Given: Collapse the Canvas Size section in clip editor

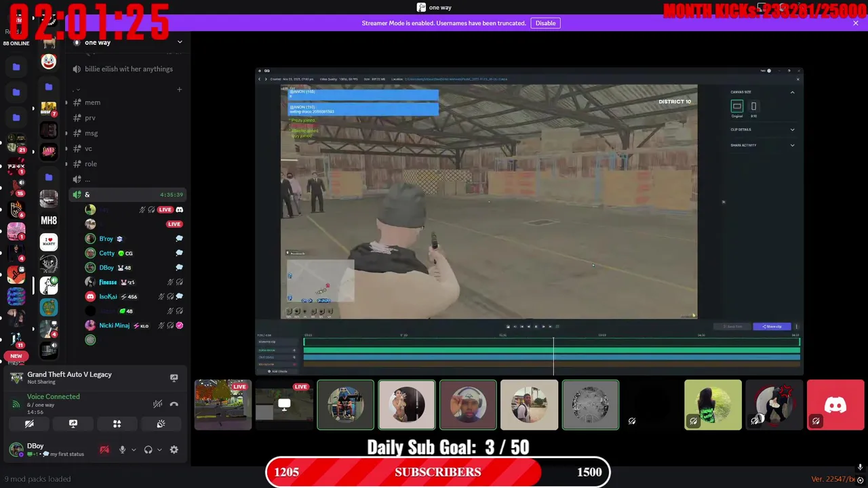Looking at the screenshot, I should 792,92.
